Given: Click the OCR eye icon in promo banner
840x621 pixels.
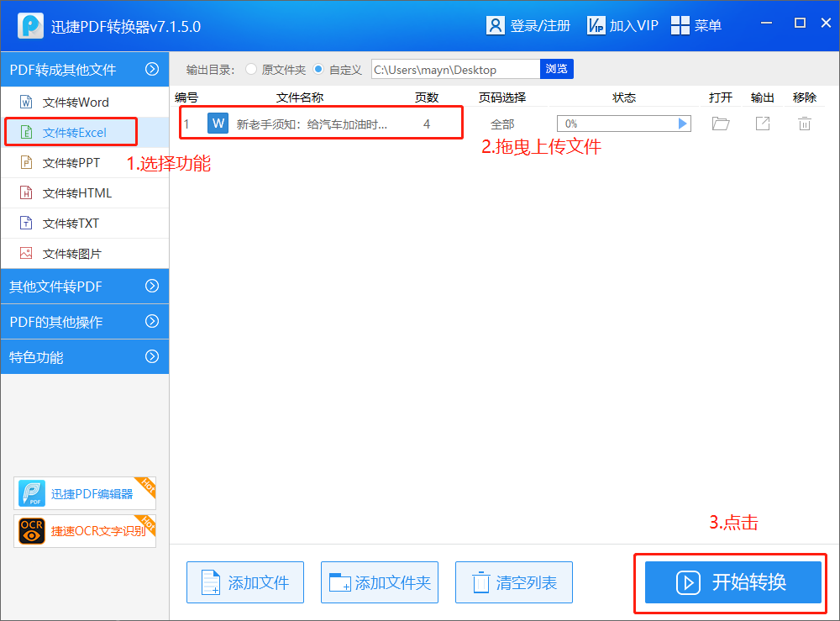Looking at the screenshot, I should (x=32, y=531).
